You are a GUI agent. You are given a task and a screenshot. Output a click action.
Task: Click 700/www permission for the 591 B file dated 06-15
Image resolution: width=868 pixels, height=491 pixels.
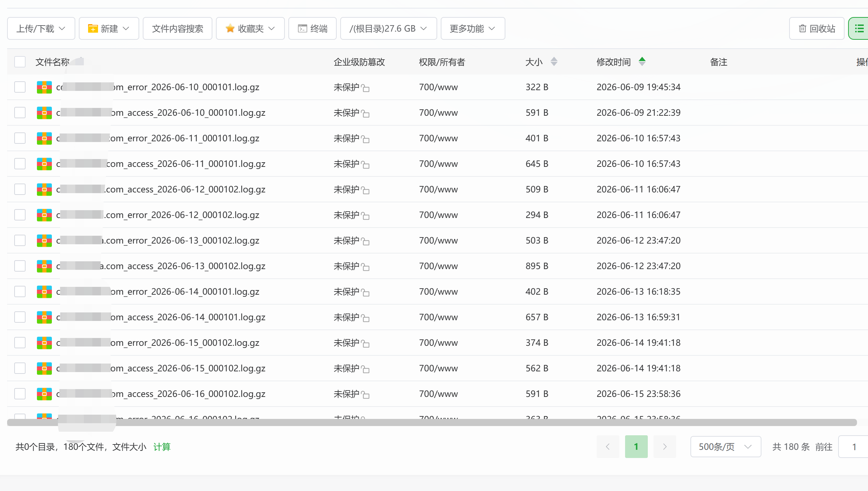[x=439, y=394]
